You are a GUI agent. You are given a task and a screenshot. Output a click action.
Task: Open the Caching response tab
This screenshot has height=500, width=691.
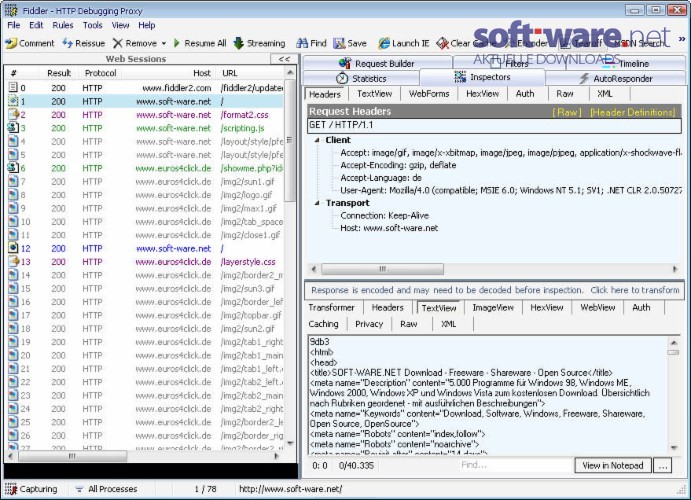pyautogui.click(x=323, y=324)
